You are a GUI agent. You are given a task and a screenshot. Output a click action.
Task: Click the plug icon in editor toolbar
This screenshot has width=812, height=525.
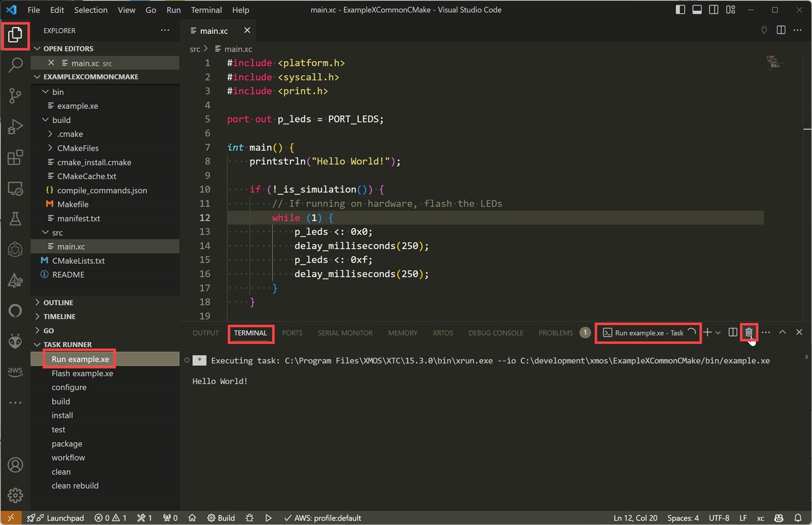tap(764, 31)
